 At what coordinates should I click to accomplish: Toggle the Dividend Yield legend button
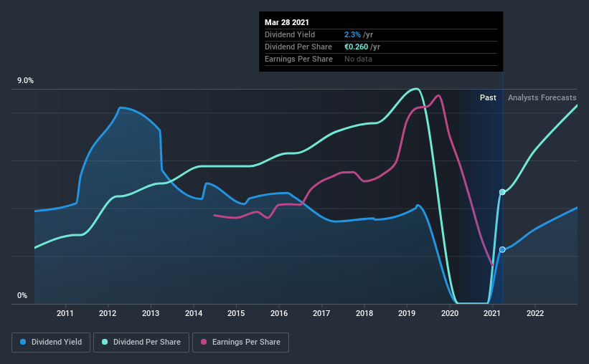point(51,343)
